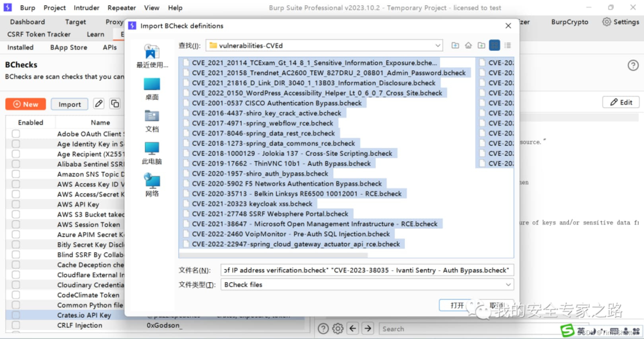Click the orange New BCheck button
The width and height of the screenshot is (644, 339).
25,104
